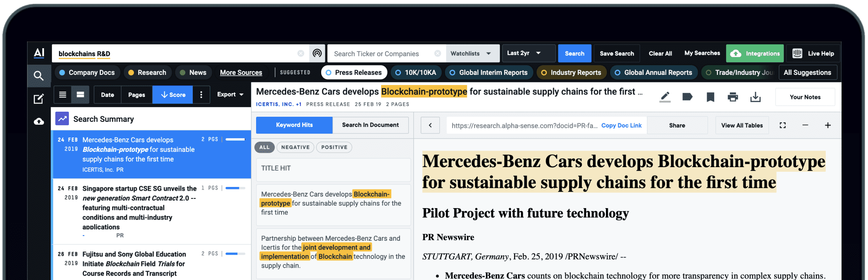
Task: Toggle Press Releases suggested filter
Action: 354,72
